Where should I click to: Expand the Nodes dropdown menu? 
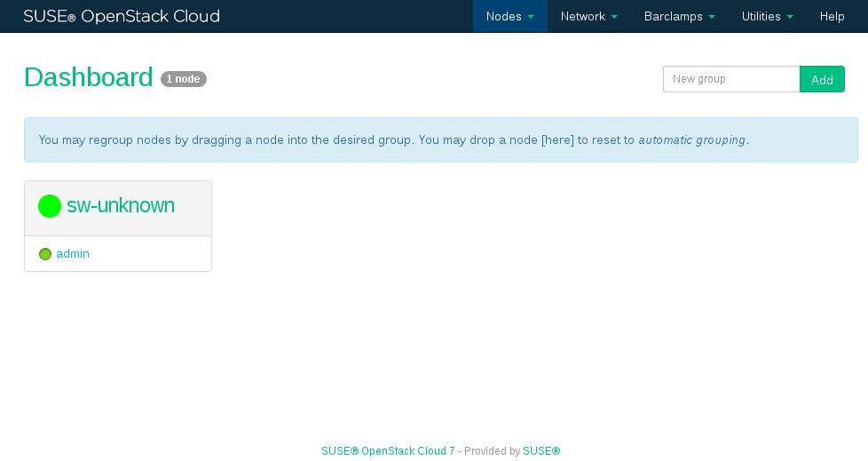509,16
